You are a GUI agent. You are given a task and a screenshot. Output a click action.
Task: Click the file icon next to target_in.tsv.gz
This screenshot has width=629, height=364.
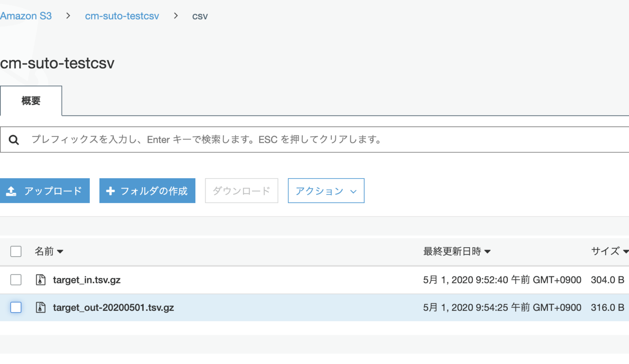click(x=41, y=280)
